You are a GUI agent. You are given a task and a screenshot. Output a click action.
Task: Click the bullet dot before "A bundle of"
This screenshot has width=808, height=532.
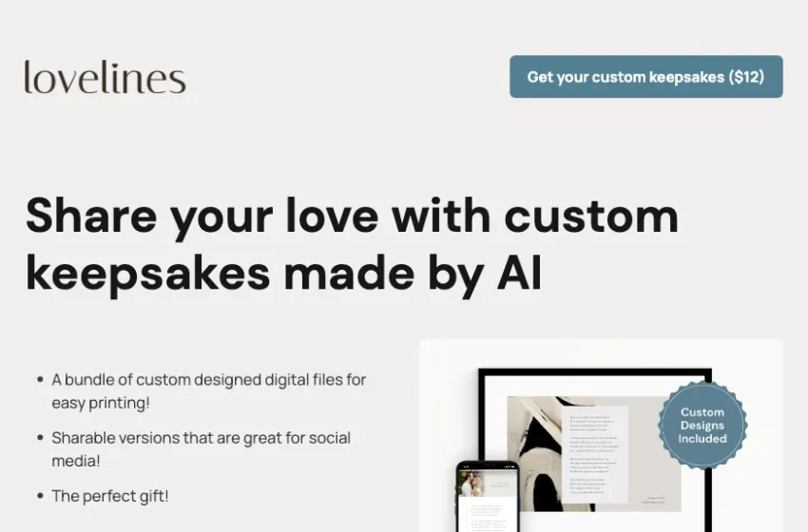point(40,380)
